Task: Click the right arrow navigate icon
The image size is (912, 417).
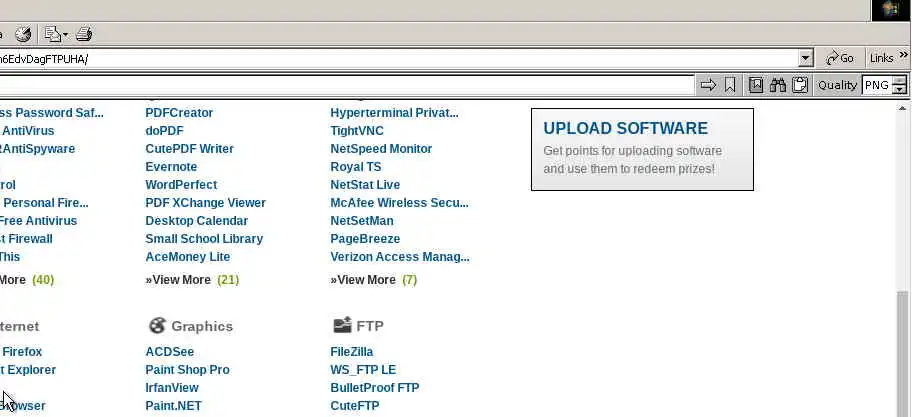Action: [708, 85]
